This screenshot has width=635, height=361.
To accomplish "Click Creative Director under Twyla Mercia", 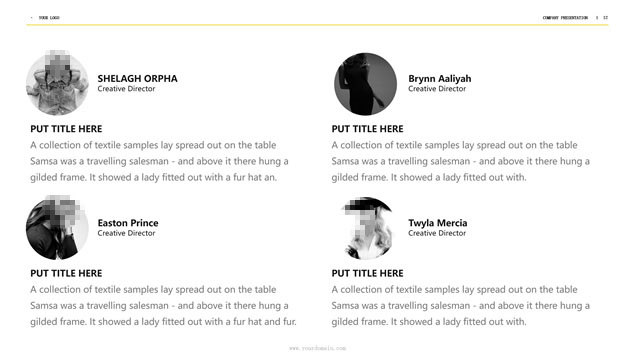I will click(437, 233).
